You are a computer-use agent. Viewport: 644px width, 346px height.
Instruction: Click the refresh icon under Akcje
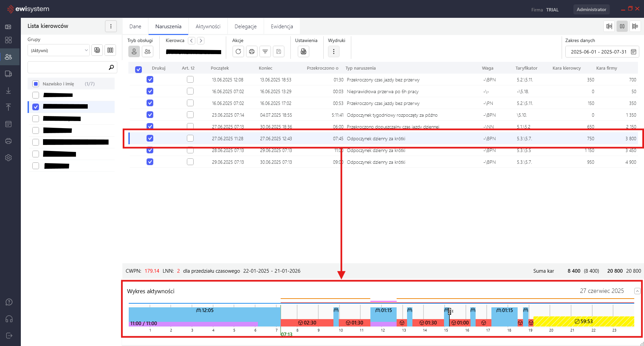[x=238, y=51]
